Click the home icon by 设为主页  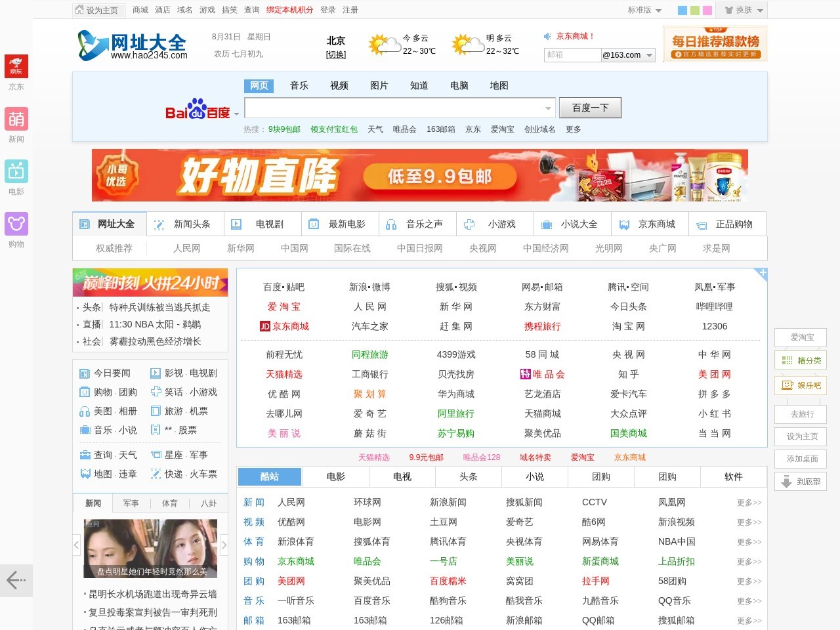[79, 10]
